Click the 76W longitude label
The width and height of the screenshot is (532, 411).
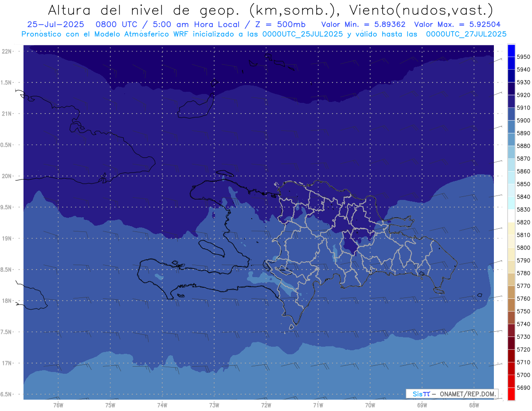(x=58, y=405)
